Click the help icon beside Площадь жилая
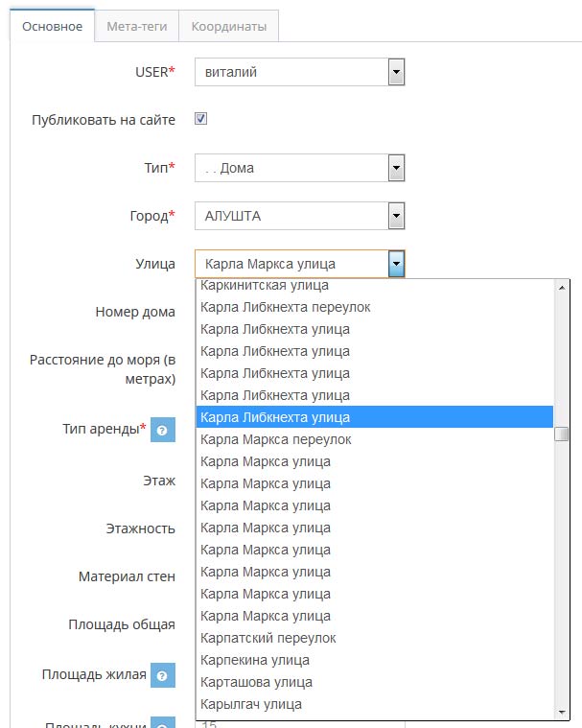 click(163, 675)
